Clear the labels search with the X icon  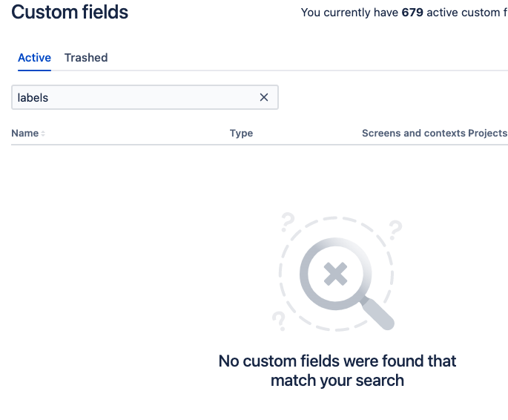tap(264, 97)
